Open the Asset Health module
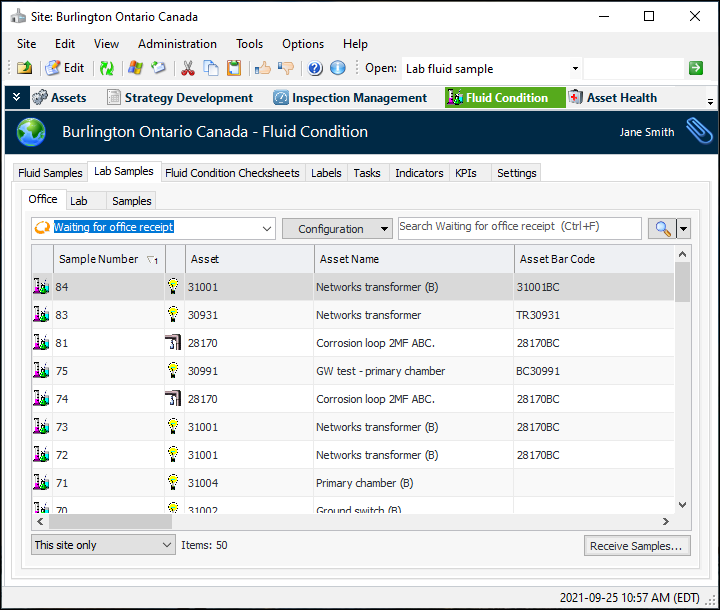This screenshot has height=610, width=720. pyautogui.click(x=612, y=98)
